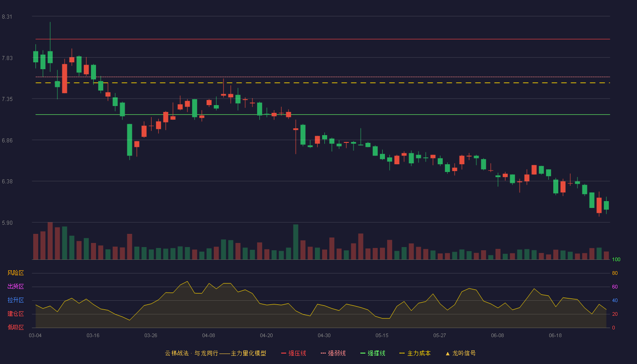The height and width of the screenshot is (364, 637).
Task: Click the 建仓区 zone label
Action: [16, 314]
